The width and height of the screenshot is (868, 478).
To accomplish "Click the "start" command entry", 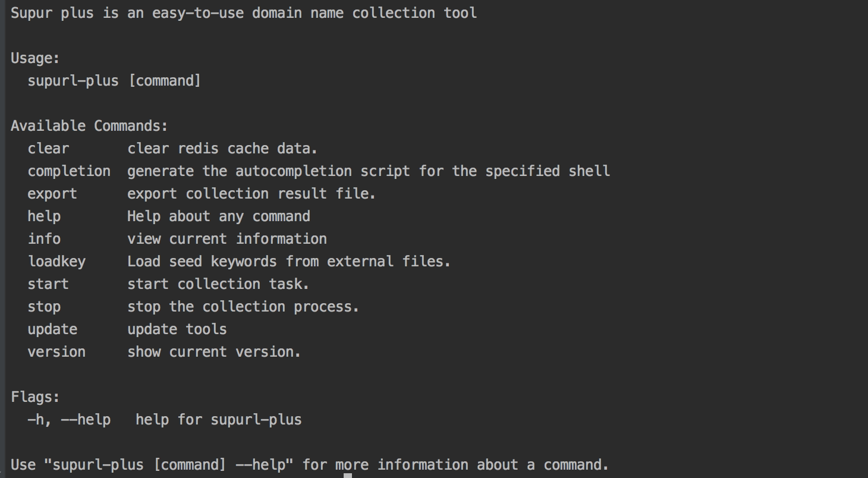I will [x=48, y=284].
